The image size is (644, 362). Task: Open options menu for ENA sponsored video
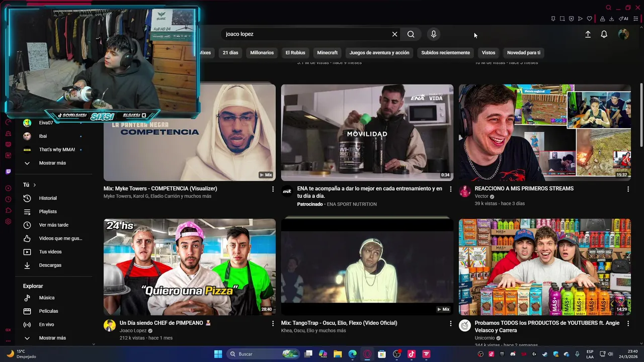(450, 189)
